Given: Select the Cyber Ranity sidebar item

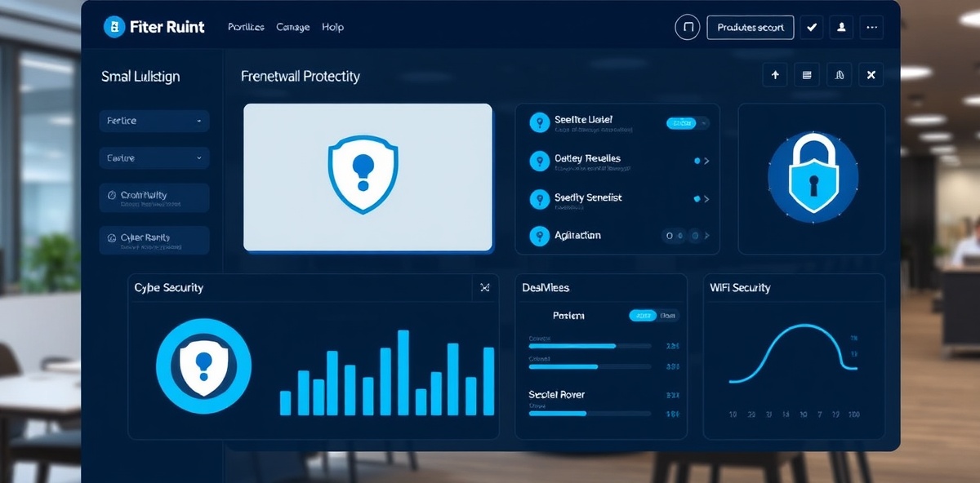Looking at the screenshot, I should coord(154,241).
